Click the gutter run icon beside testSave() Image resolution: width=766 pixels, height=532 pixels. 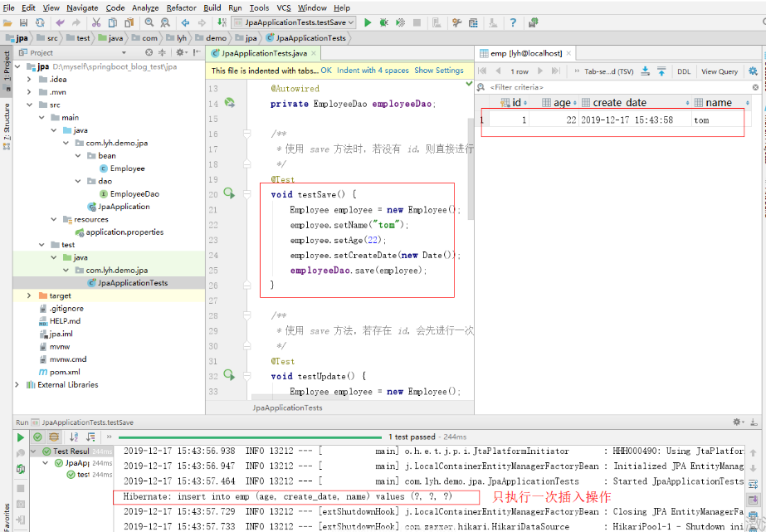(229, 193)
